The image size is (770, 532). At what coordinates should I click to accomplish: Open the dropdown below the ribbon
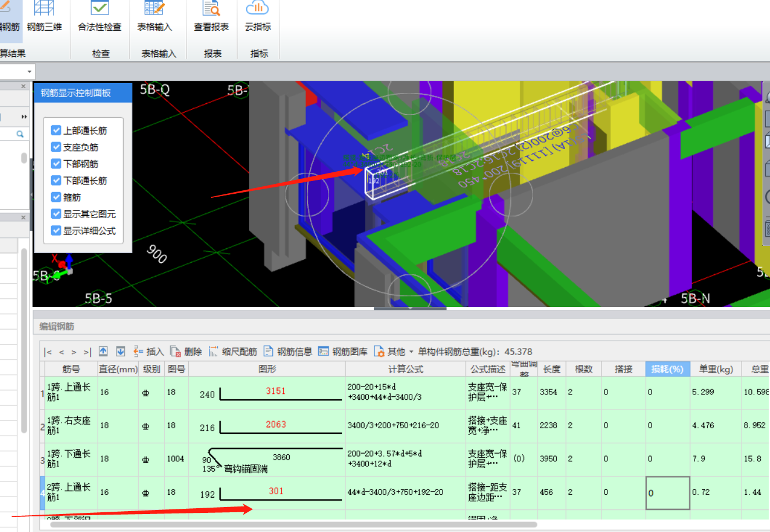click(x=30, y=71)
